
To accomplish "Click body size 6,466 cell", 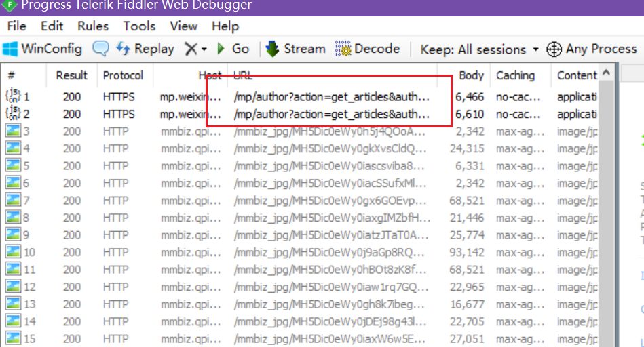I will pyautogui.click(x=470, y=97).
